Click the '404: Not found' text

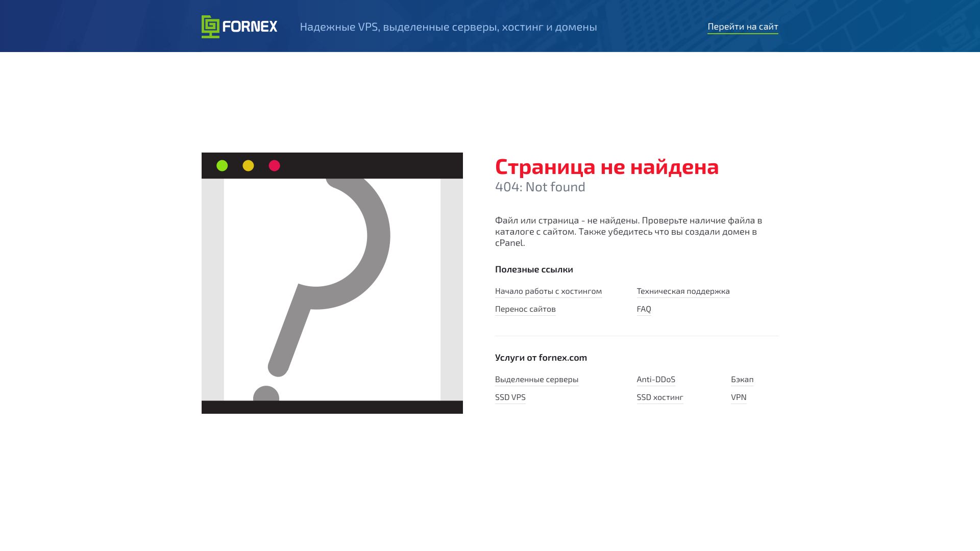[x=540, y=187]
